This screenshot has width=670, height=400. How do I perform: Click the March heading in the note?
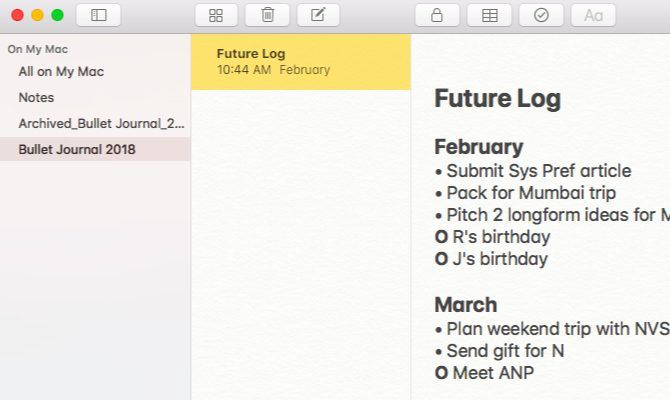[x=465, y=305]
